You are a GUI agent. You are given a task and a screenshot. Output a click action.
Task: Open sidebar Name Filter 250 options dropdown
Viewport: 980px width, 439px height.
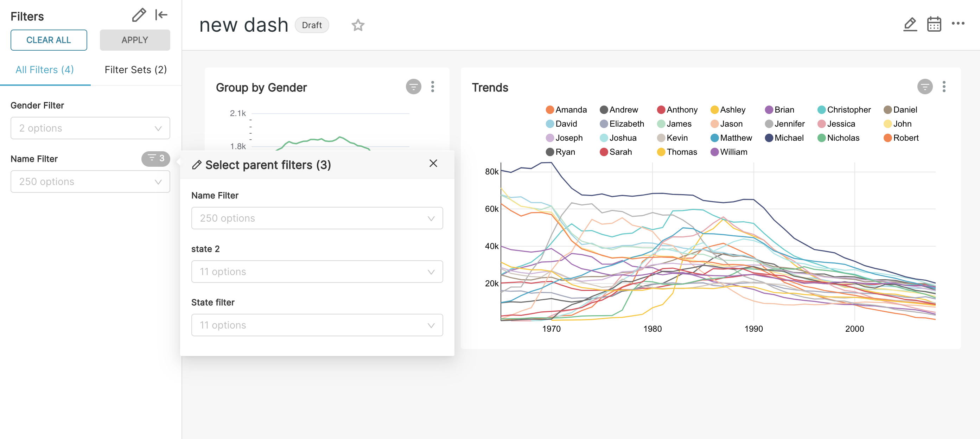(90, 182)
